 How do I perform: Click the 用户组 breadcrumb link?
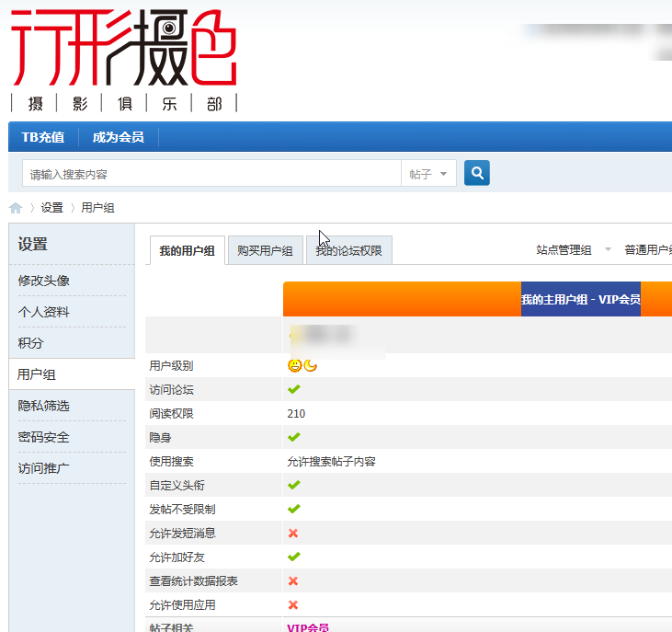[x=98, y=208]
